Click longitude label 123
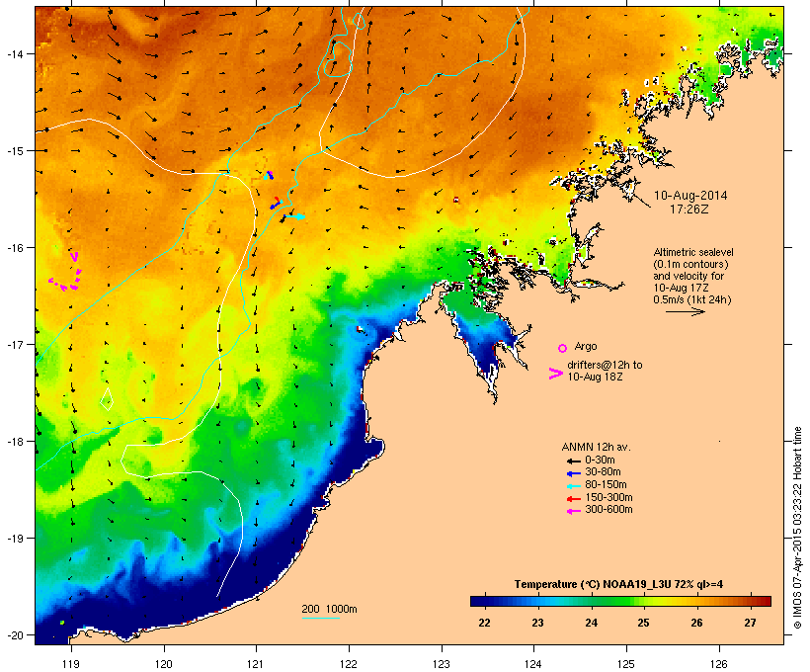Screen dimensions: 810x672 point(442,664)
